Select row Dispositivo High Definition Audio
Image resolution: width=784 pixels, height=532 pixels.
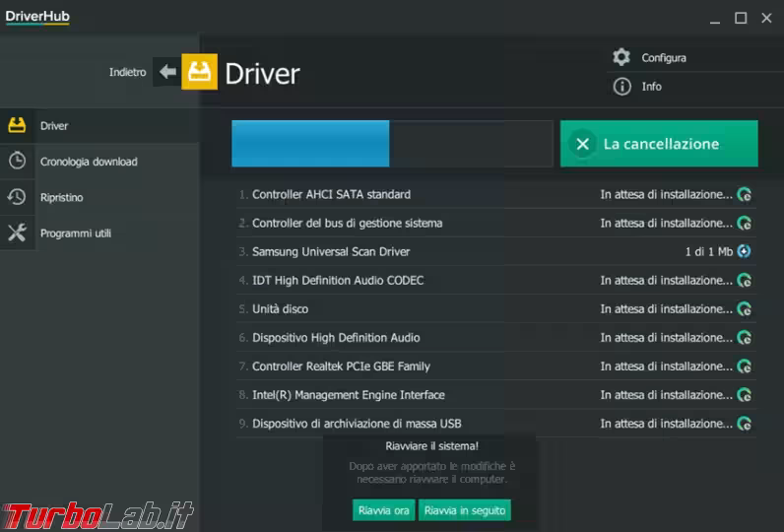tap(496, 338)
